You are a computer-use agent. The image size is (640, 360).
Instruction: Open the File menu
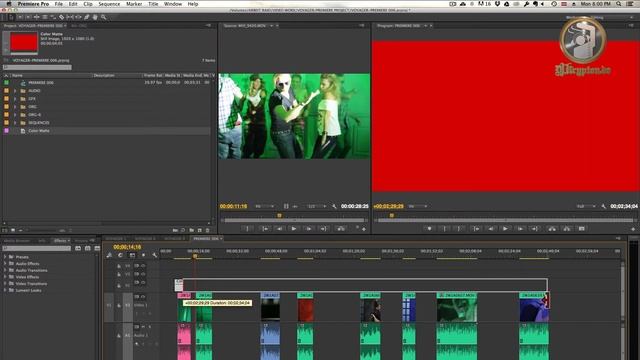[x=59, y=4]
